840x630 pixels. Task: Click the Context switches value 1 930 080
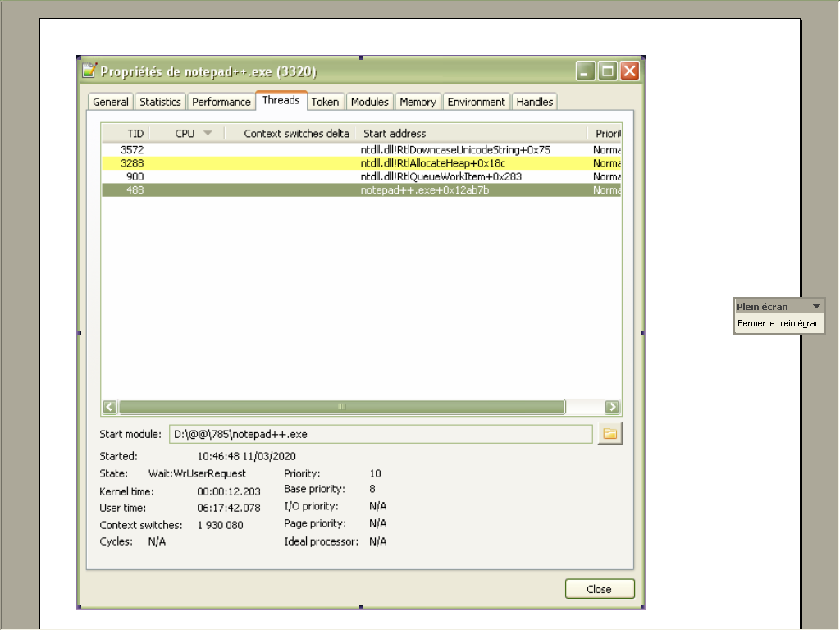(220, 525)
